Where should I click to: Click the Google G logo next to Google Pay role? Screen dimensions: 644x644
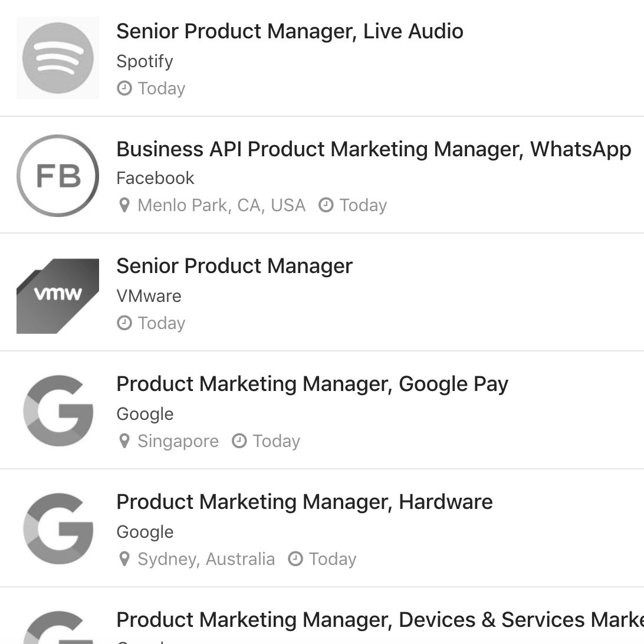point(57,411)
